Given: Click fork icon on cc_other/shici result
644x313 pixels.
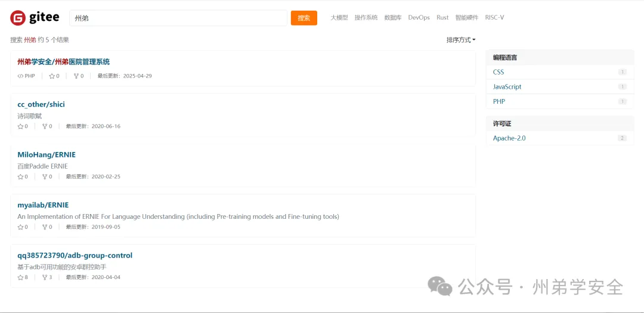Looking at the screenshot, I should (45, 126).
